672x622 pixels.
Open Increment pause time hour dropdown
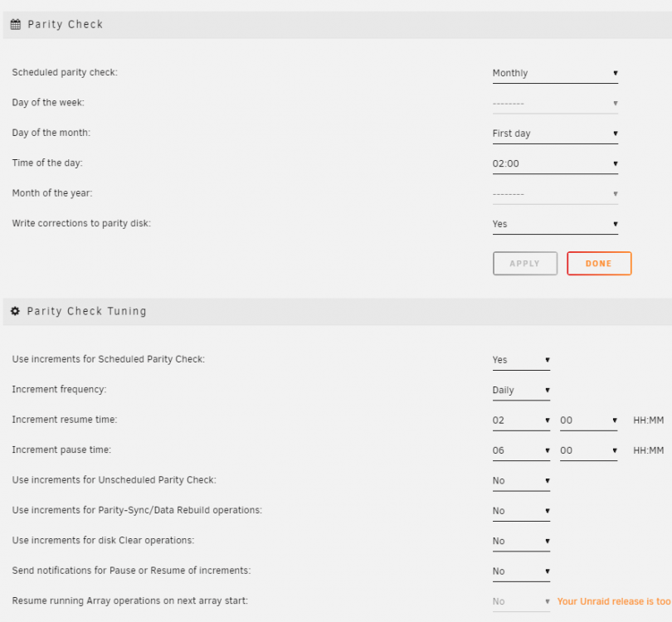click(521, 450)
